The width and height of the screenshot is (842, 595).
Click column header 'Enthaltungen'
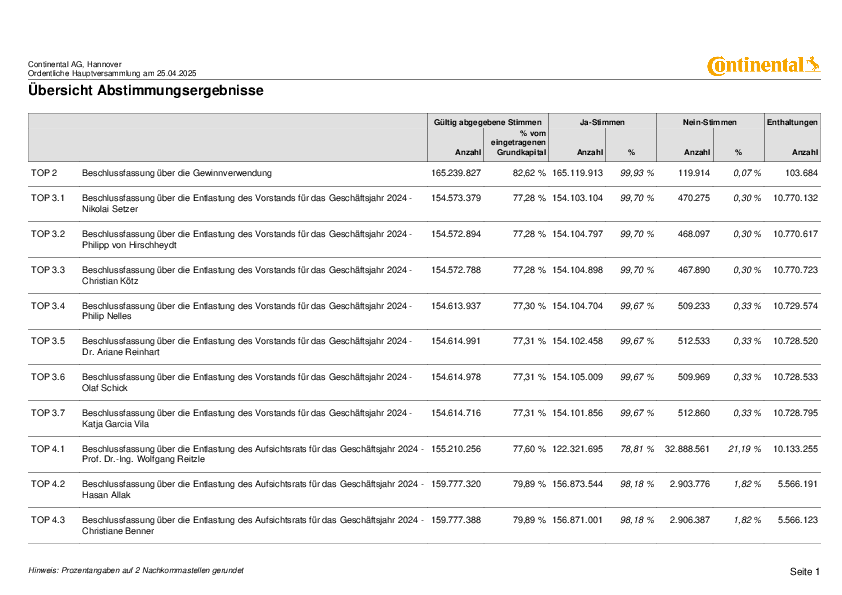[x=792, y=122]
